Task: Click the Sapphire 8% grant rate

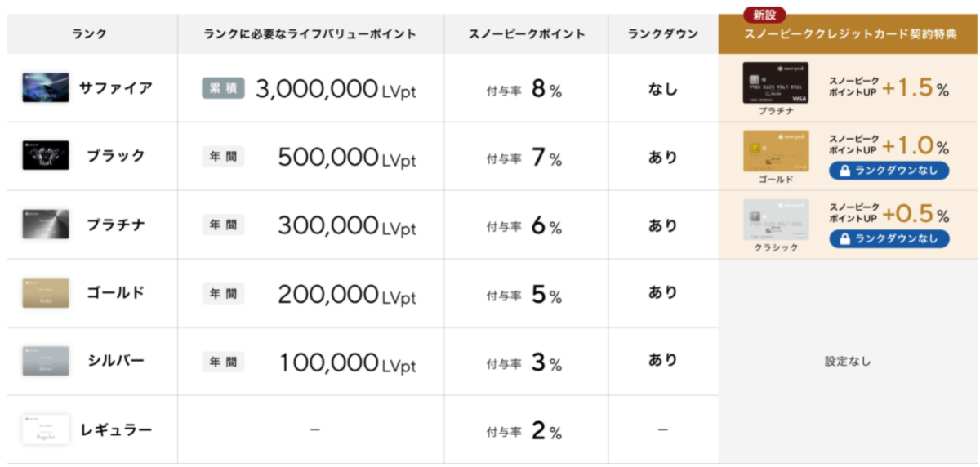Action: point(524,88)
